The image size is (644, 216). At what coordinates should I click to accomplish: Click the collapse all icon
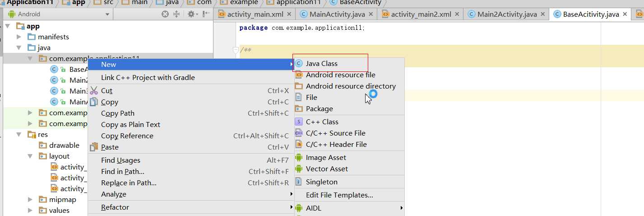pyautogui.click(x=176, y=14)
